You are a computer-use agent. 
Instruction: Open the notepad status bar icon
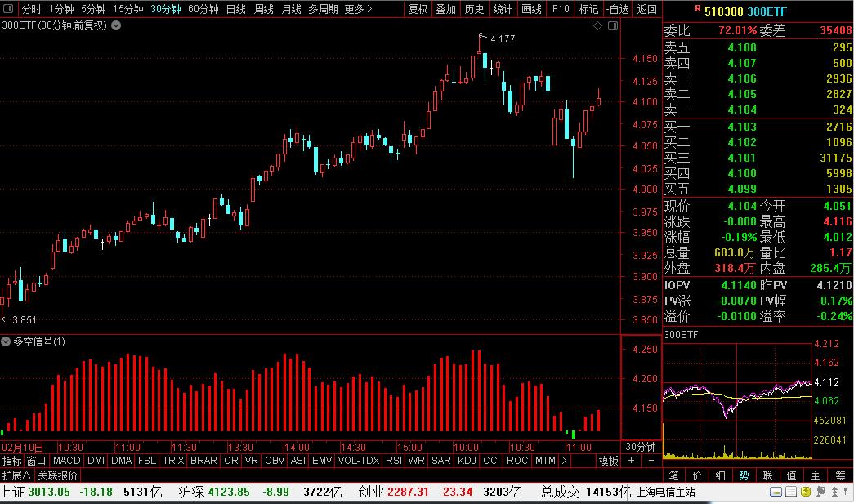pos(791,492)
